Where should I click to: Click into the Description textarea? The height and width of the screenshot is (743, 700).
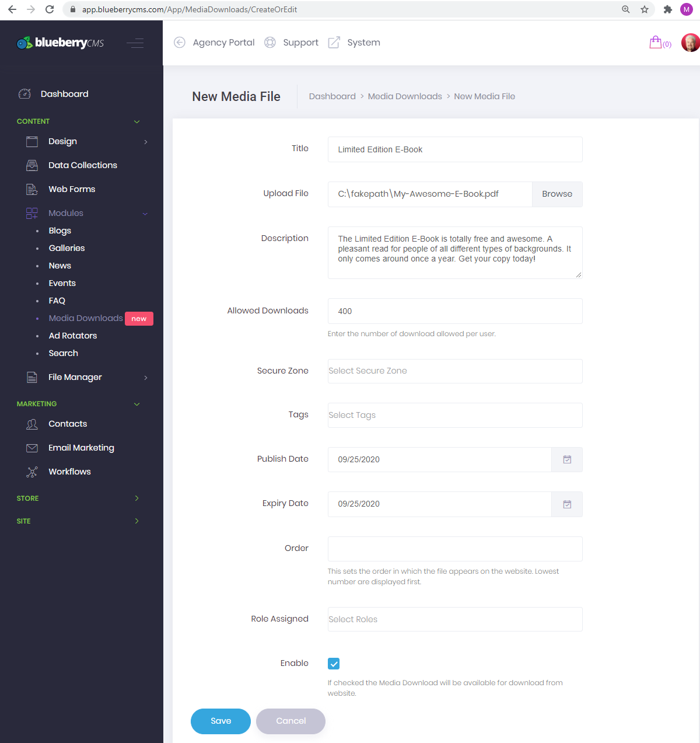pyautogui.click(x=455, y=253)
